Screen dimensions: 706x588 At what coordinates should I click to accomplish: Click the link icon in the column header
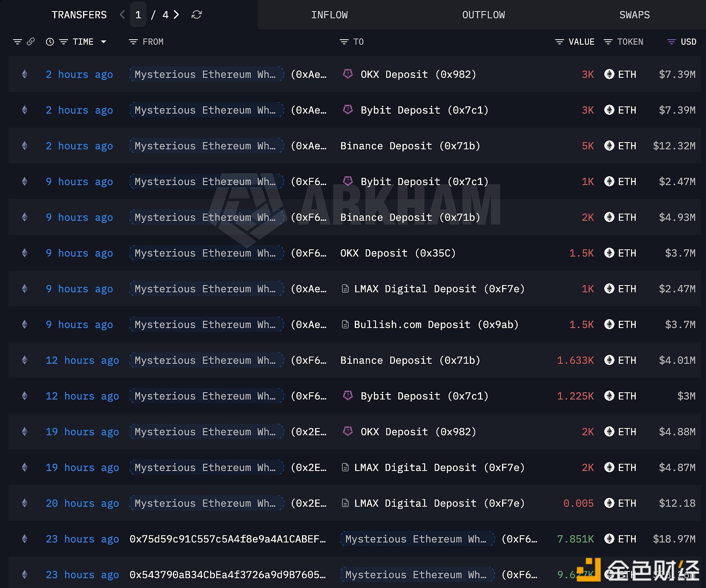click(31, 42)
